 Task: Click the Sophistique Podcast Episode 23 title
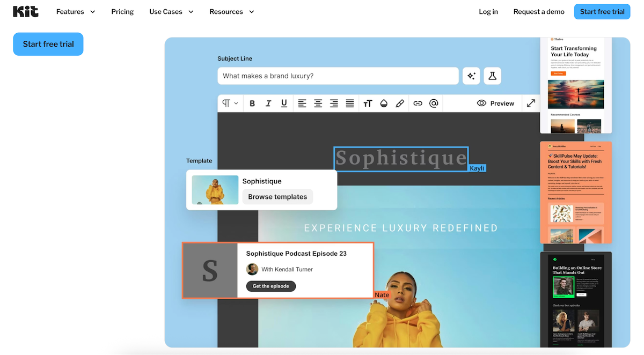click(x=296, y=254)
